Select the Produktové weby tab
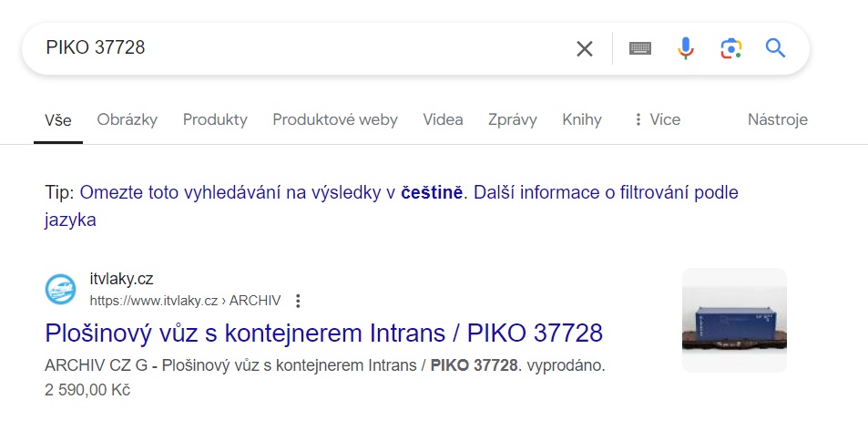The image size is (868, 441). [335, 119]
